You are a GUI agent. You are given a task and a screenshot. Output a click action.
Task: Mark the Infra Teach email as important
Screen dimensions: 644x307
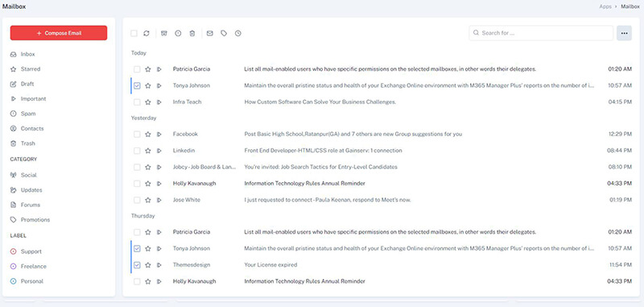[x=159, y=102]
